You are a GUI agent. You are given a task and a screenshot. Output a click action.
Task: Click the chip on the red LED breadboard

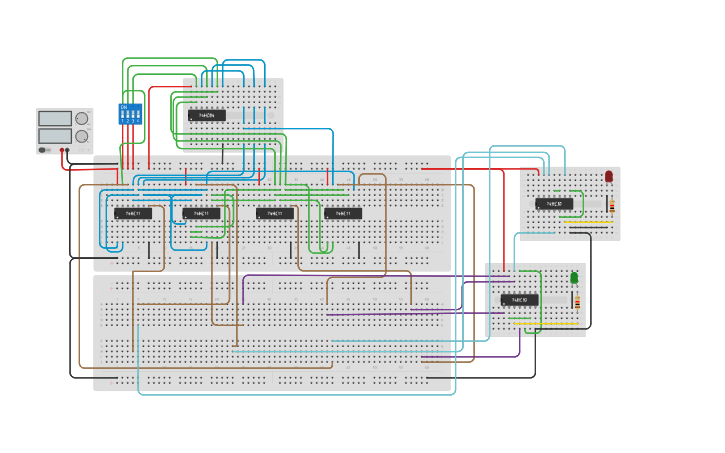pos(554,204)
